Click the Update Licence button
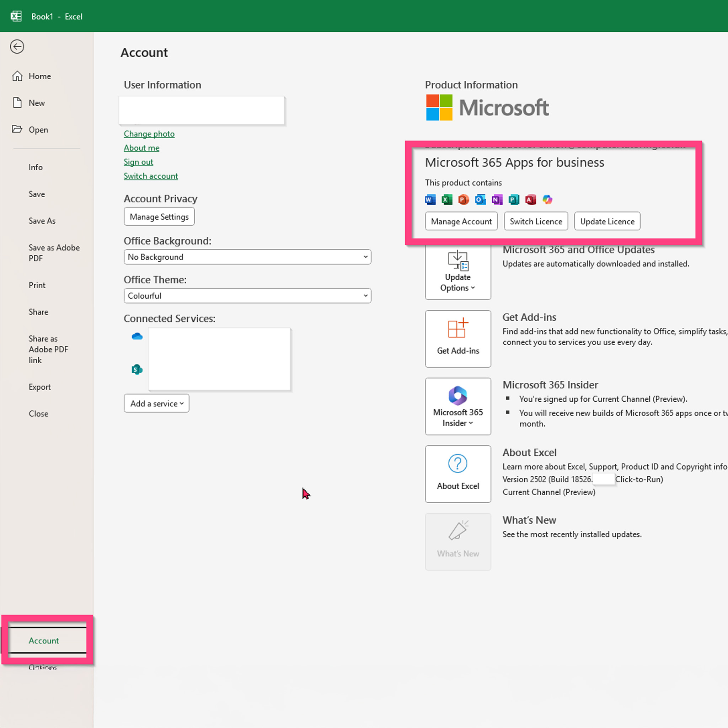 [x=607, y=221]
